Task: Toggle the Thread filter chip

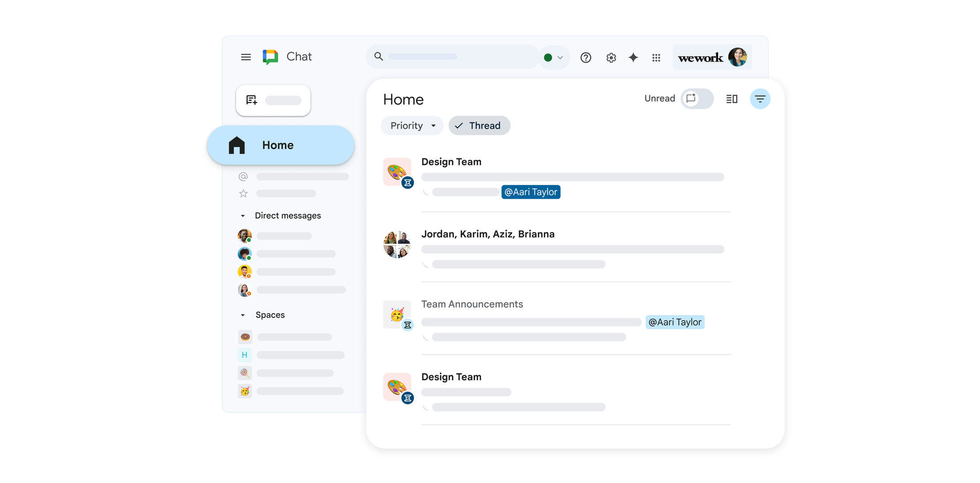Action: tap(479, 126)
